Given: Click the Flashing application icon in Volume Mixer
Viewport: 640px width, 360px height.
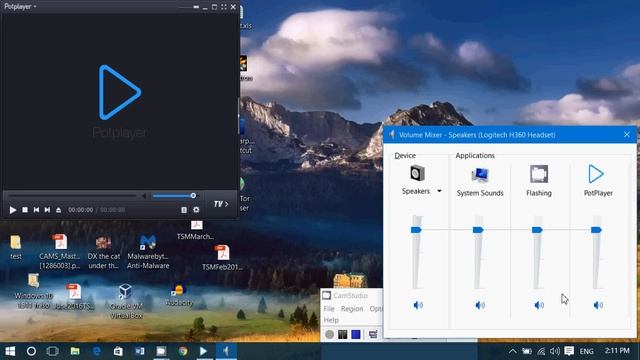Looking at the screenshot, I should coord(539,174).
